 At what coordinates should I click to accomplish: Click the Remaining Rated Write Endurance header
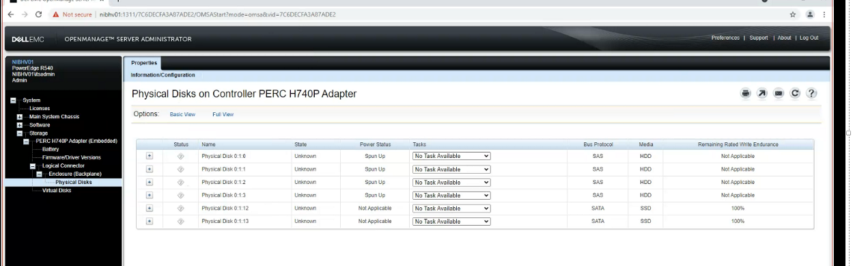pyautogui.click(x=738, y=144)
